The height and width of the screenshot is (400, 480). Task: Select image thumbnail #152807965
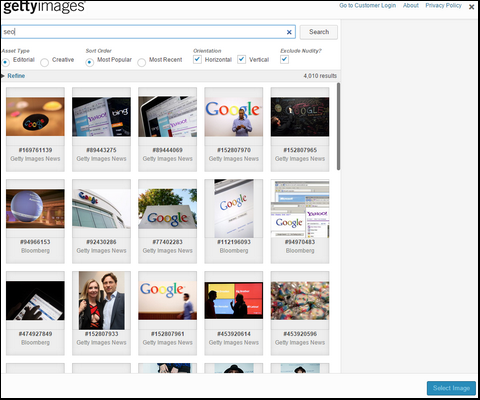pos(300,116)
